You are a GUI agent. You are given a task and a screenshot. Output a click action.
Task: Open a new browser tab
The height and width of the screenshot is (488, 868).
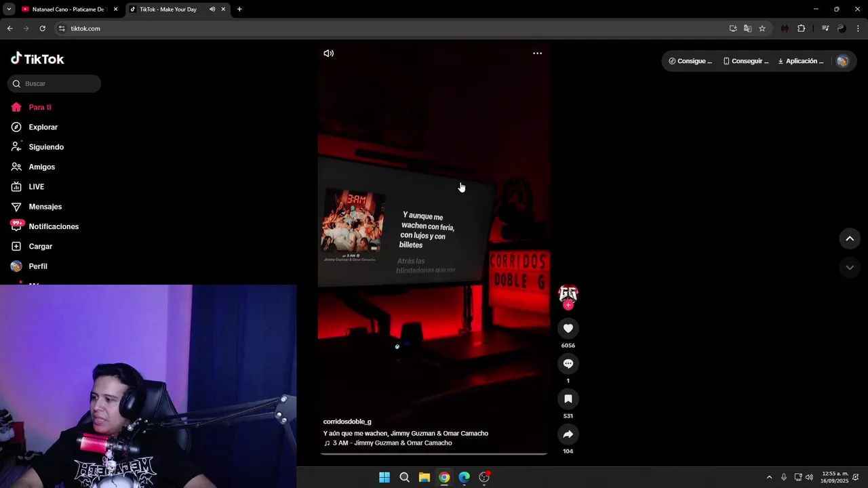[x=239, y=9]
